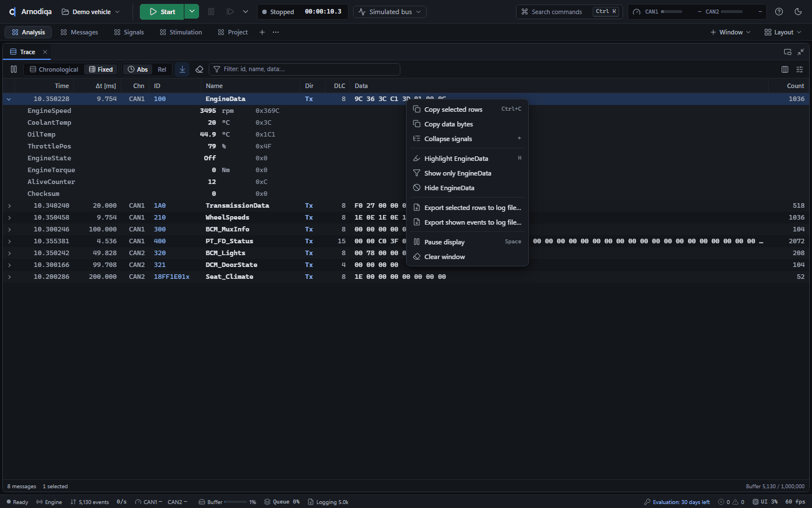812x508 pixels.
Task: Click the UI performance gear icon
Action: tap(756, 502)
